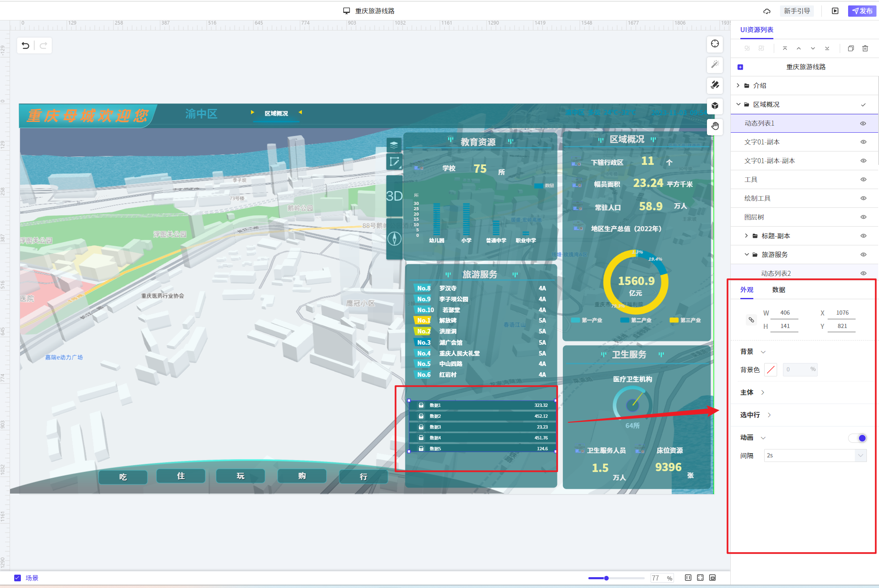
Task: Open the 背景色 color swatch
Action: point(771,370)
